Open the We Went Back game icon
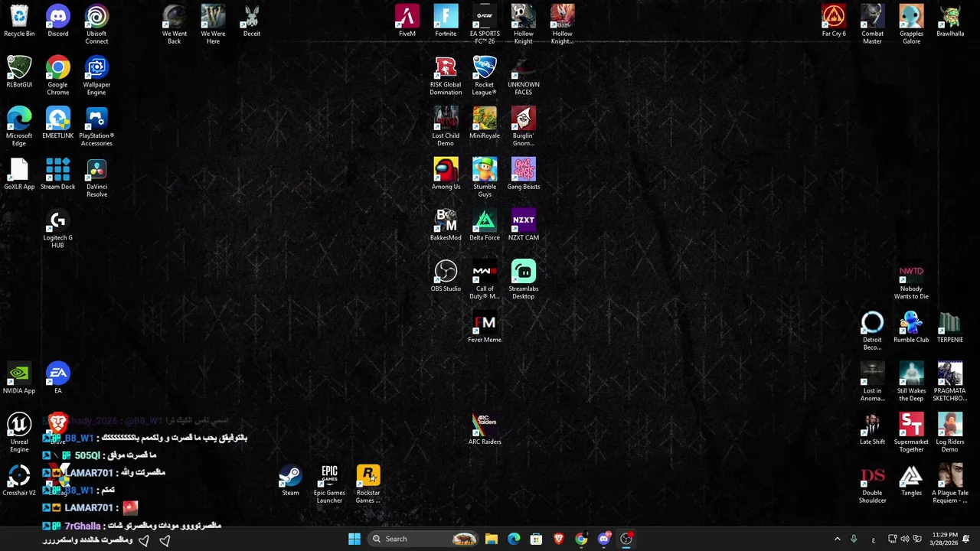 (x=175, y=24)
